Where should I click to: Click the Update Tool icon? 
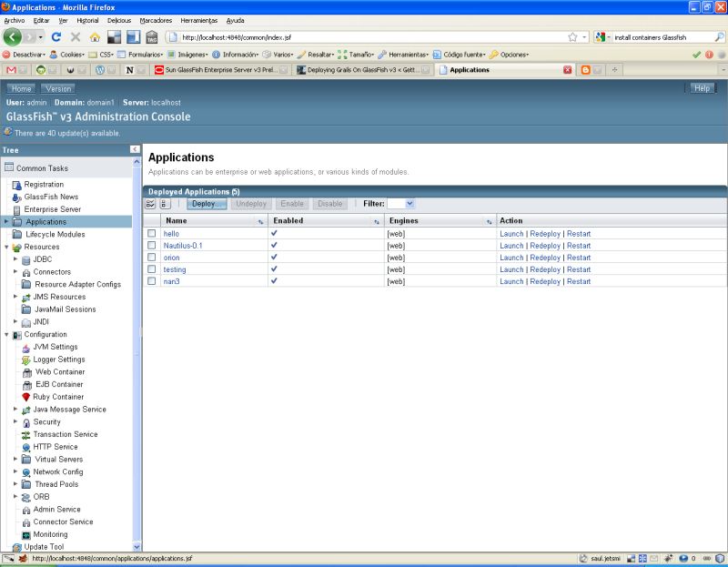pyautogui.click(x=16, y=547)
